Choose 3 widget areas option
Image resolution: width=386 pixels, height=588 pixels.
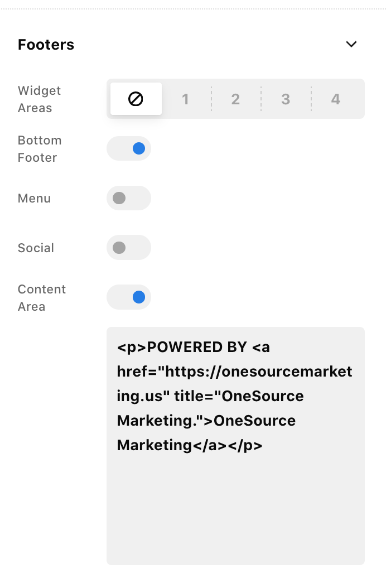pos(286,99)
